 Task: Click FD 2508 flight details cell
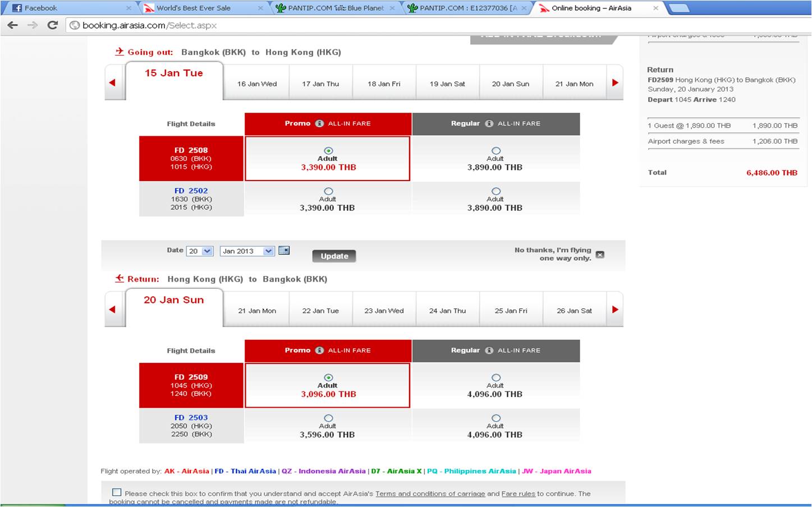(191, 158)
